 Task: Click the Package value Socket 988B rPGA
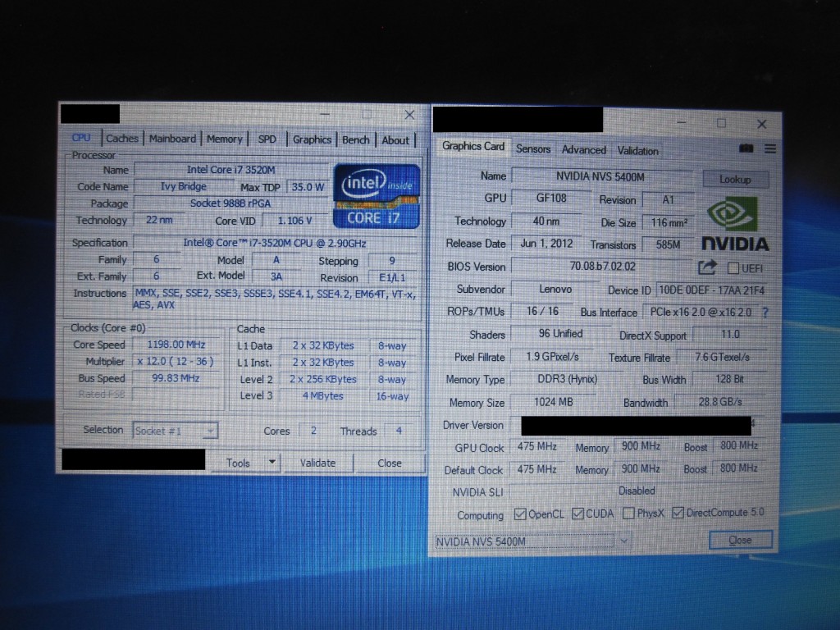pos(231,203)
